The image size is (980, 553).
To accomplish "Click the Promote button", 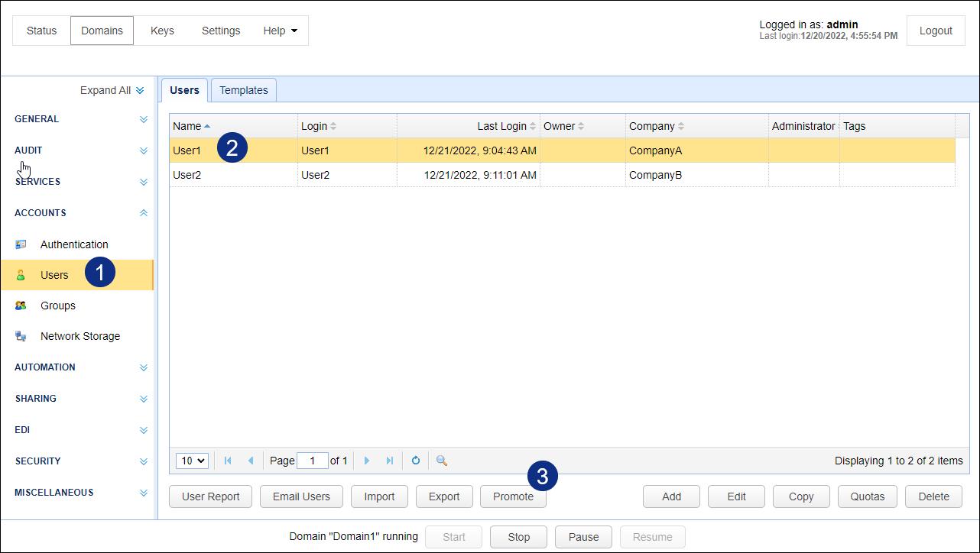I will (x=513, y=496).
